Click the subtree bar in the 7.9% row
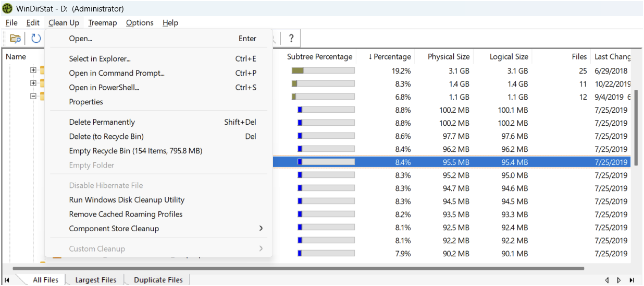The width and height of the screenshot is (644, 286). pos(326,253)
